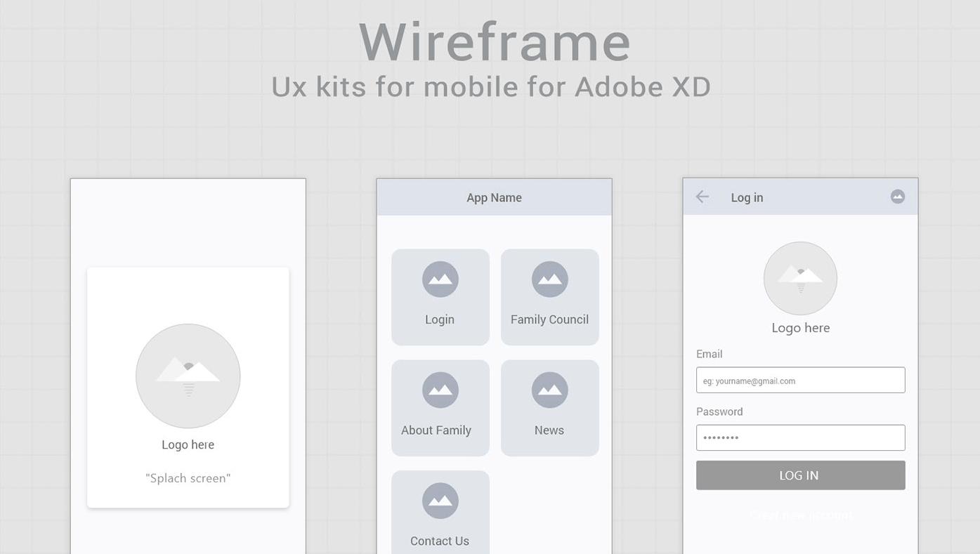Viewport: 980px width, 554px height.
Task: Tap the image icon above Family Council
Action: click(x=549, y=279)
